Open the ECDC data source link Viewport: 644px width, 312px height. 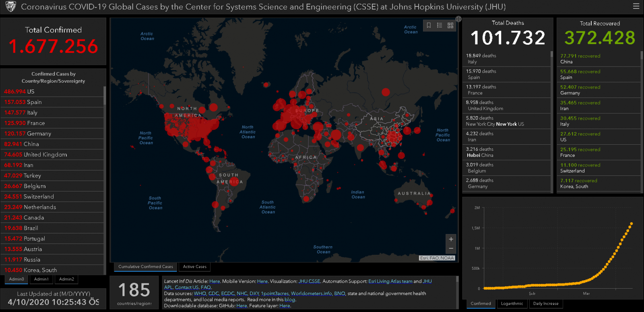(x=227, y=293)
